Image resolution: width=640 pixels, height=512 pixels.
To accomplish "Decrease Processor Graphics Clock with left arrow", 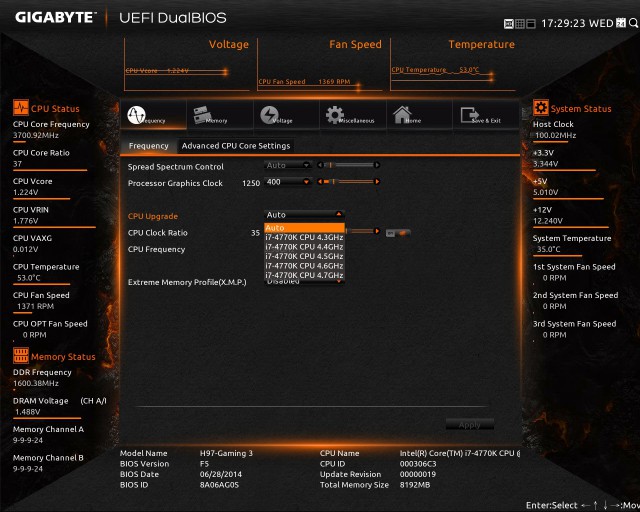I will (320, 182).
